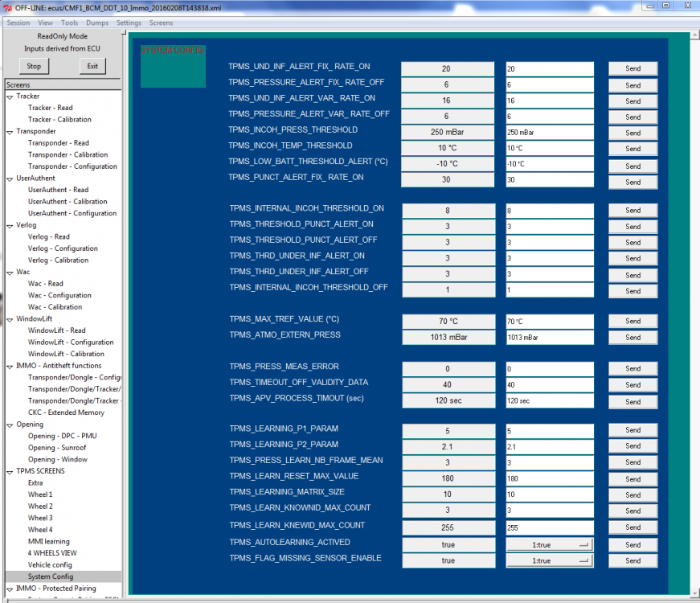Collapse the Tracker tree node
Image resolution: width=700 pixels, height=603 pixels.
10,96
